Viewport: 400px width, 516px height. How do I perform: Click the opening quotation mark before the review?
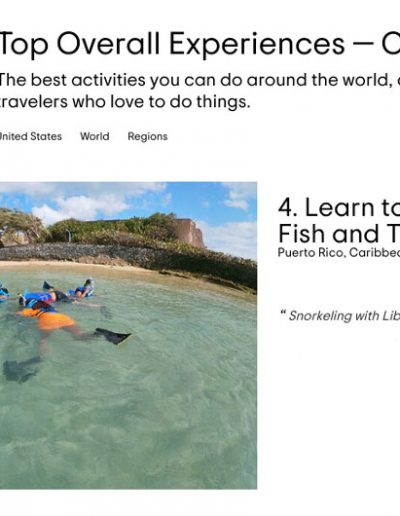[x=283, y=313]
